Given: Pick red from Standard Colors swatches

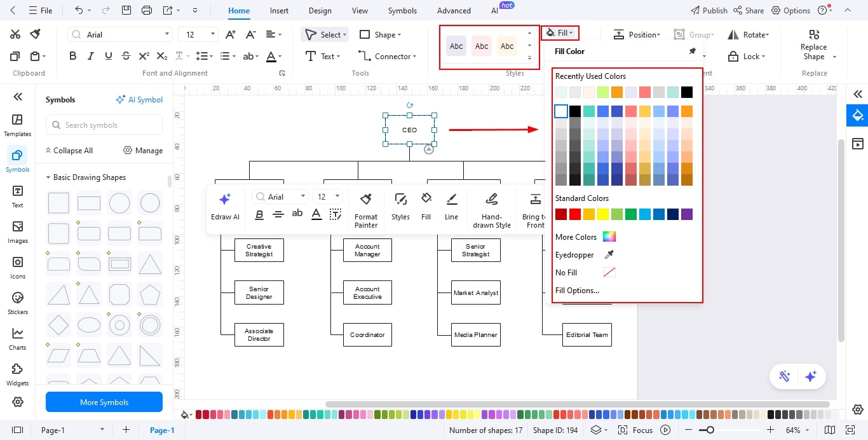Looking at the screenshot, I should pos(573,214).
